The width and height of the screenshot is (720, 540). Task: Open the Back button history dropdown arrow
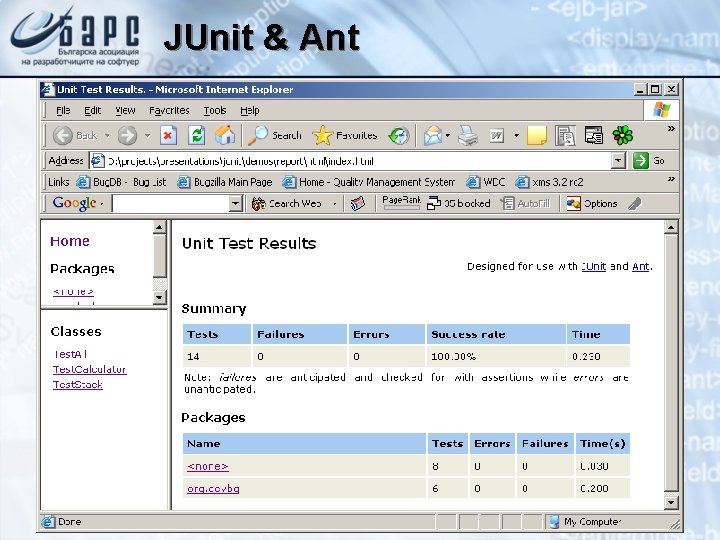tap(107, 135)
